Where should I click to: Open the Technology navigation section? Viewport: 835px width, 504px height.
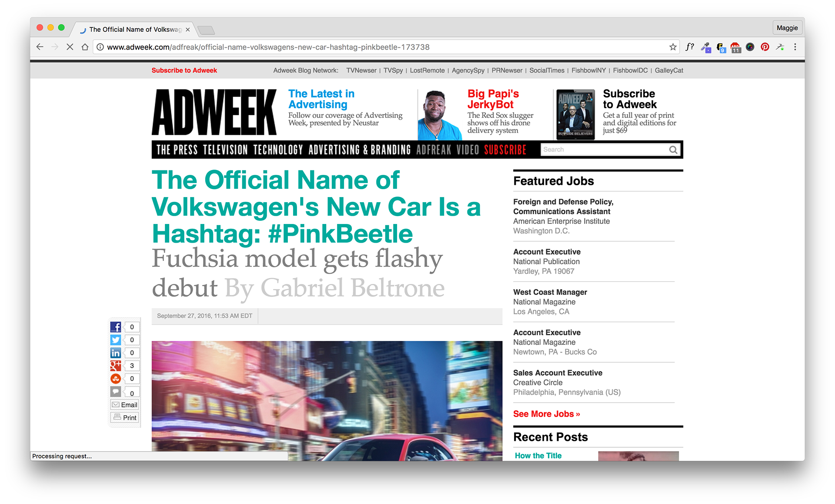[278, 150]
